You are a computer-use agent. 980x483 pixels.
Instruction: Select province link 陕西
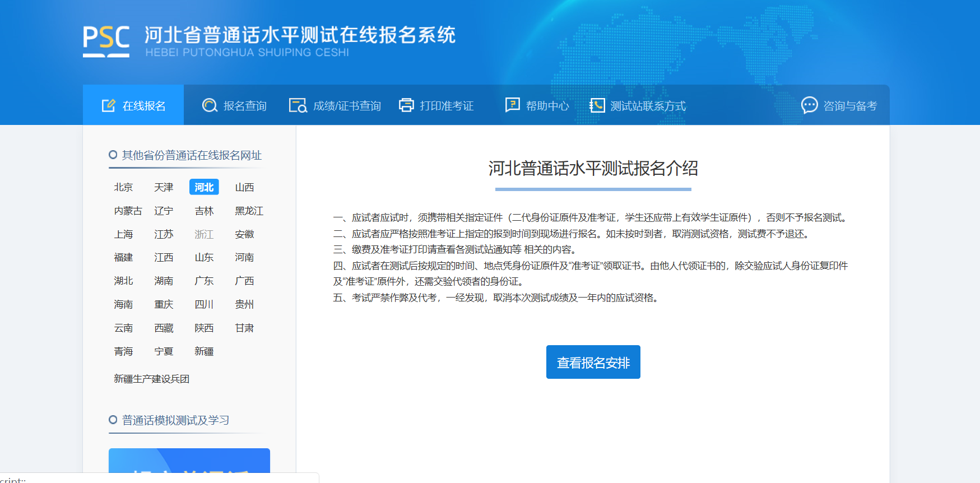[x=204, y=328]
